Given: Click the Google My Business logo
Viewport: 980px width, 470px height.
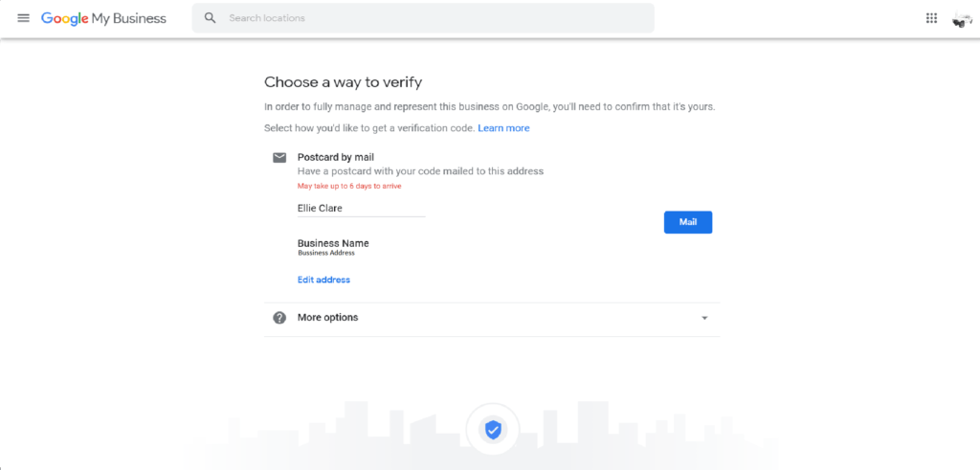Looking at the screenshot, I should 103,18.
